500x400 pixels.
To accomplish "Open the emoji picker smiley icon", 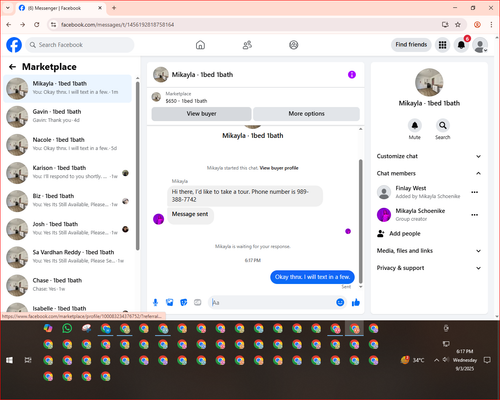I will [x=340, y=302].
